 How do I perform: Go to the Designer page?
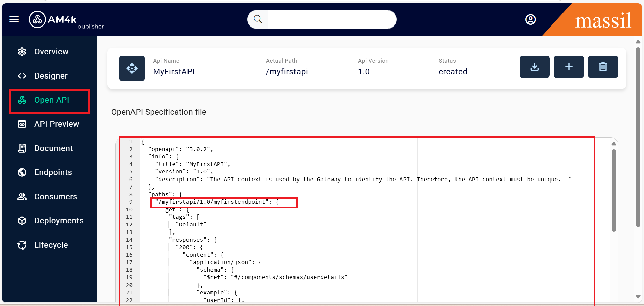click(51, 76)
